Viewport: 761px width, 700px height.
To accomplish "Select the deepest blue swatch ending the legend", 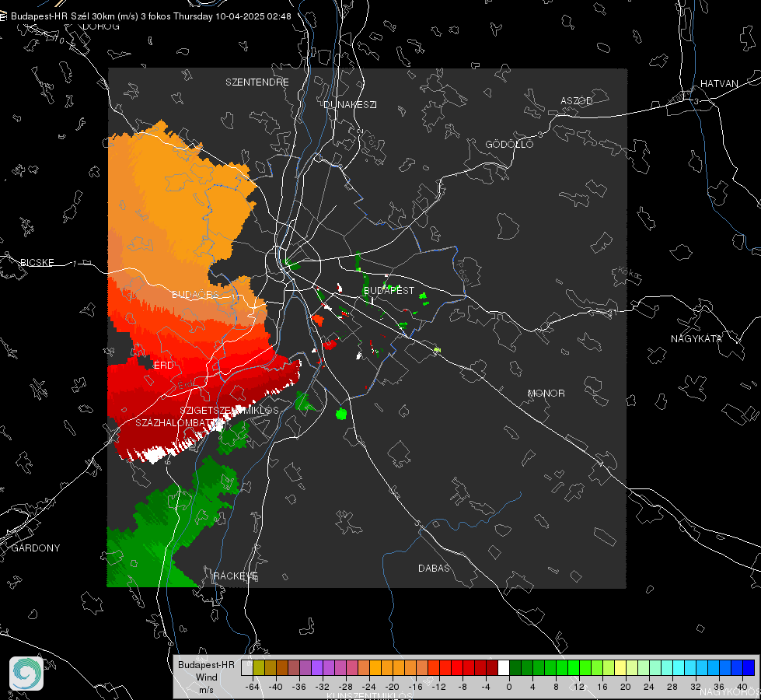I will [749, 667].
